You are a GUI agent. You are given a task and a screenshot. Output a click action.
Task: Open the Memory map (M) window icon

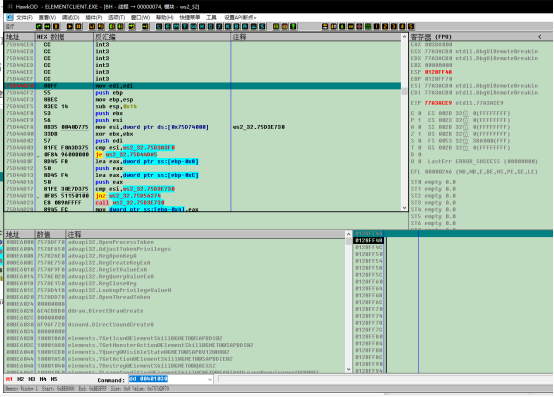click(176, 26)
